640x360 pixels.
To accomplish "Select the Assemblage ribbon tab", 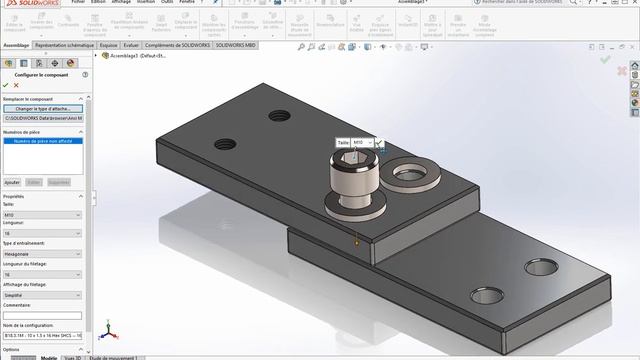I will click(16, 45).
